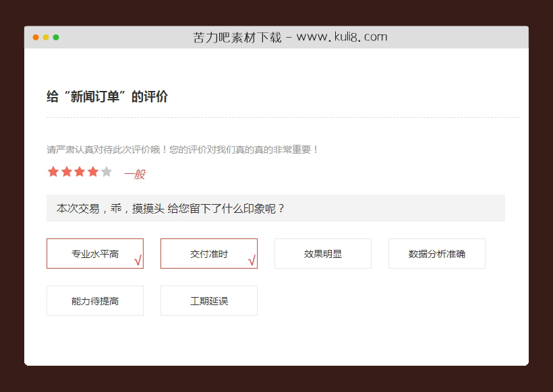
Task: Select the first star rating icon
Action: coord(53,172)
